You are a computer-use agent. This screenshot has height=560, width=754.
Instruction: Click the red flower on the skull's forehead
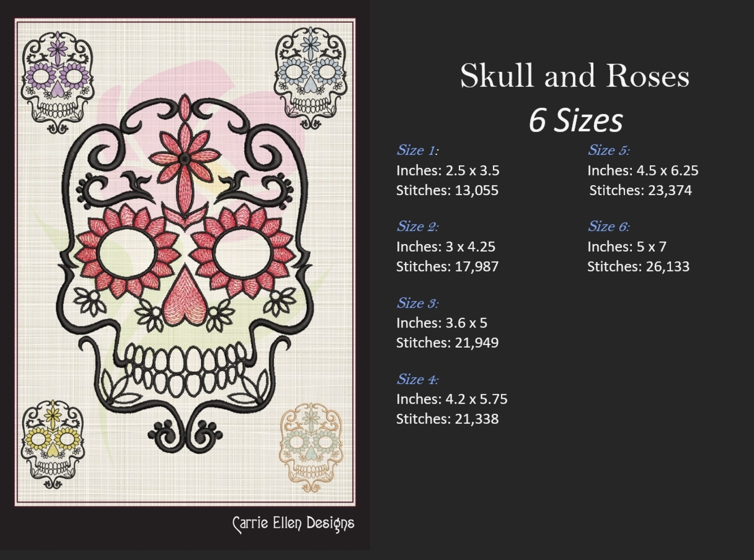[184, 156]
